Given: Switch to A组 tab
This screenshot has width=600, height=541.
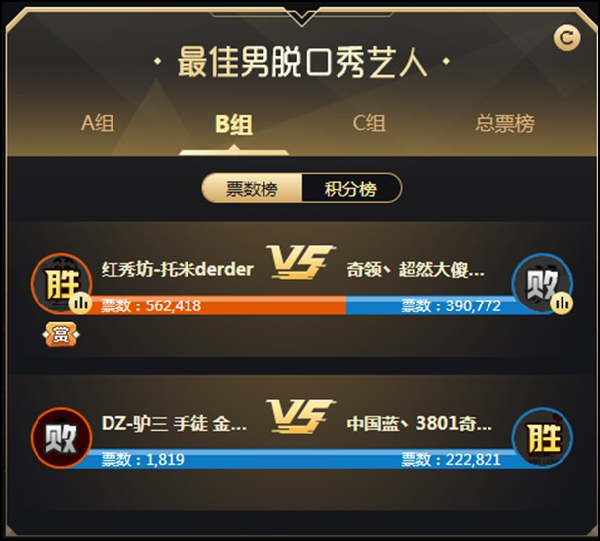Looking at the screenshot, I should pos(98,123).
